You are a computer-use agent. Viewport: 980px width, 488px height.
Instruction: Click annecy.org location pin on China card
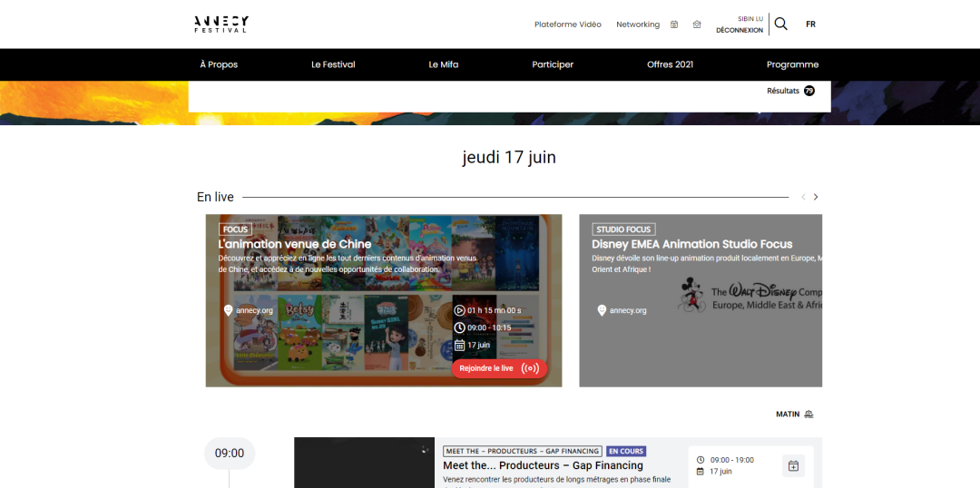pyautogui.click(x=229, y=310)
